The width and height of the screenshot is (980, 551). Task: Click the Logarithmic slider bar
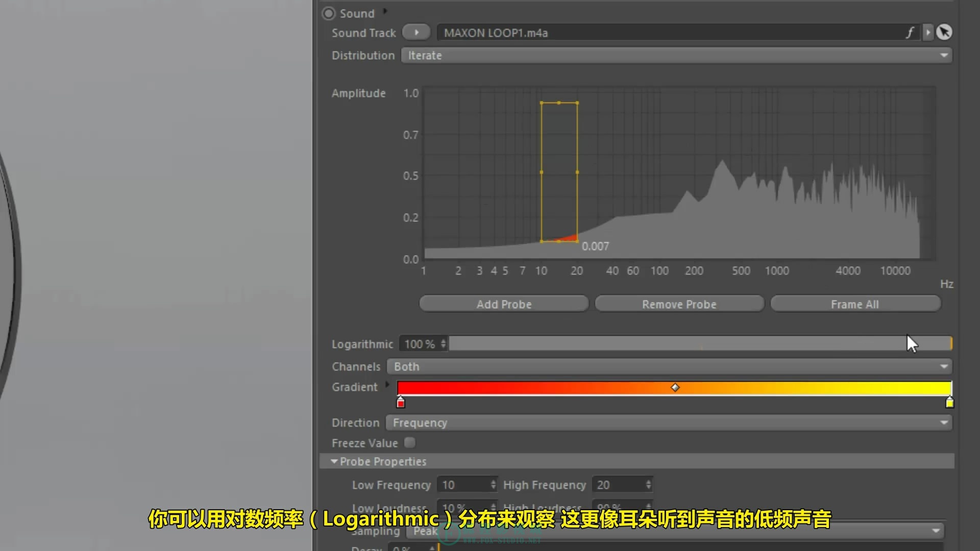700,344
